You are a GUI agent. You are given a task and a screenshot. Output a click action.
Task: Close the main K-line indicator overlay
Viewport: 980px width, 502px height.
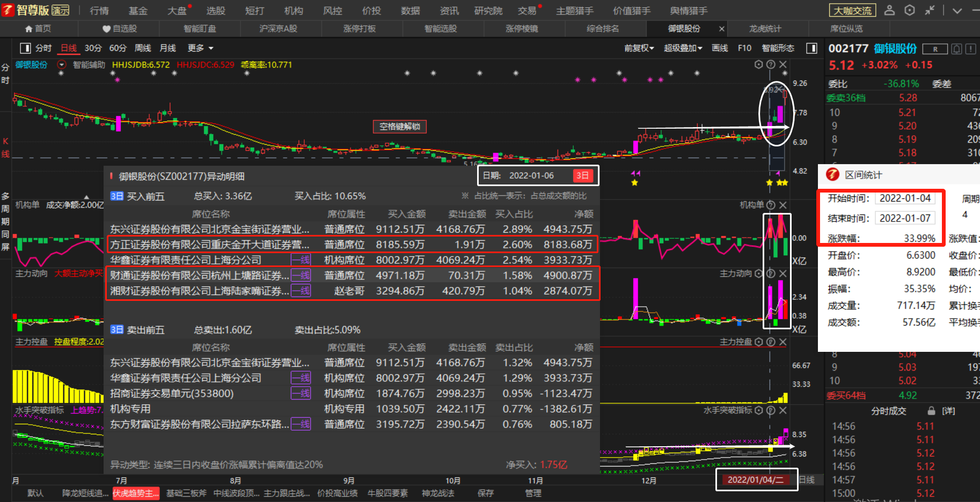pyautogui.click(x=783, y=64)
